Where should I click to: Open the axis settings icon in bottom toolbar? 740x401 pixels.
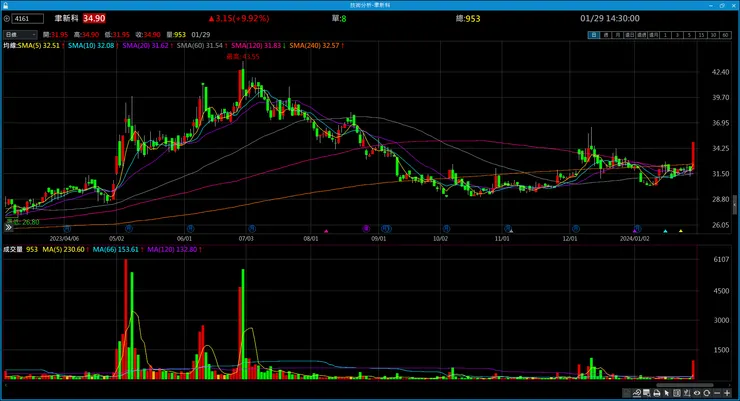[687, 393]
